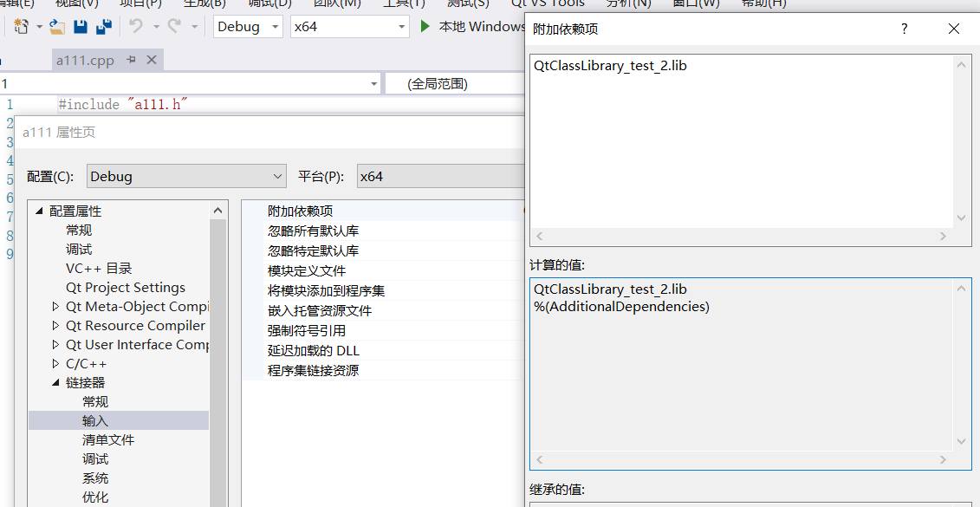Select Qt Project Settings in the tree
980x507 pixels.
pyautogui.click(x=125, y=287)
